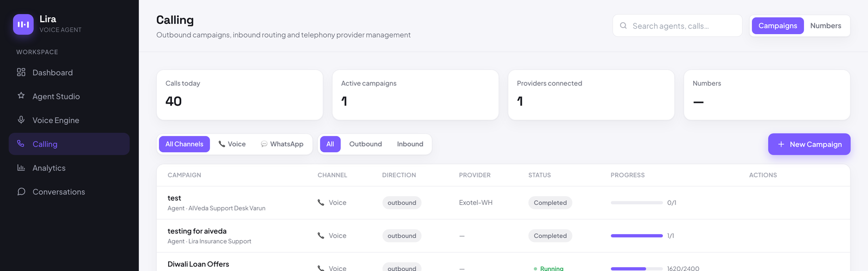Click outbound badge in test row
This screenshot has width=868, height=271.
tap(402, 203)
